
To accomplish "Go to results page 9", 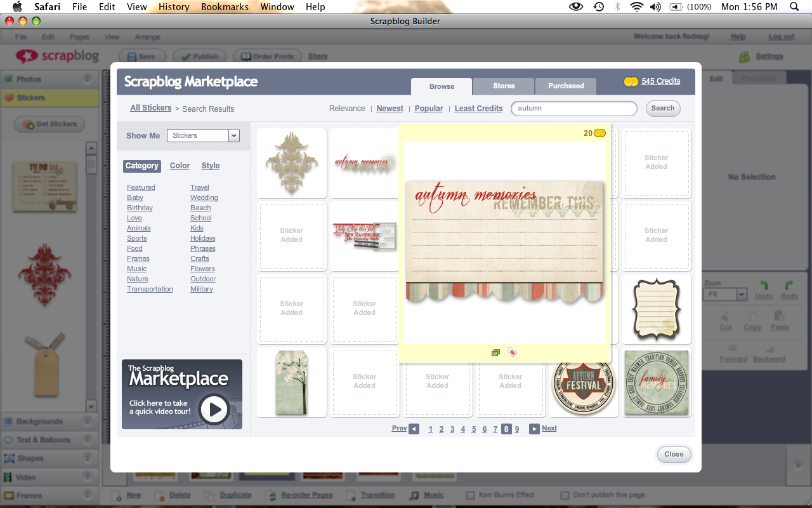I will point(517,429).
